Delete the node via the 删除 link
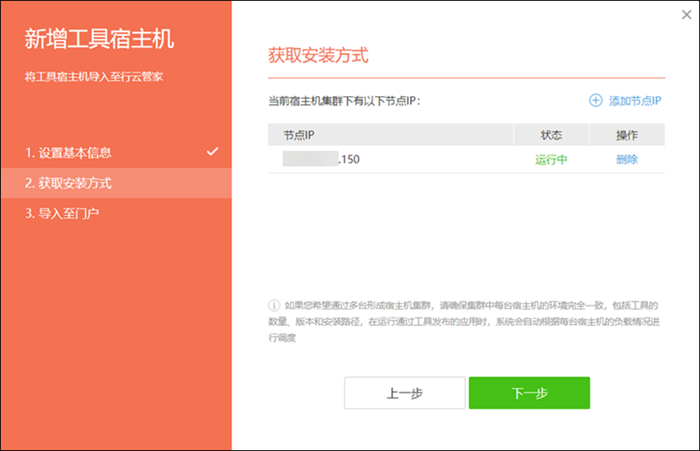 pyautogui.click(x=627, y=159)
